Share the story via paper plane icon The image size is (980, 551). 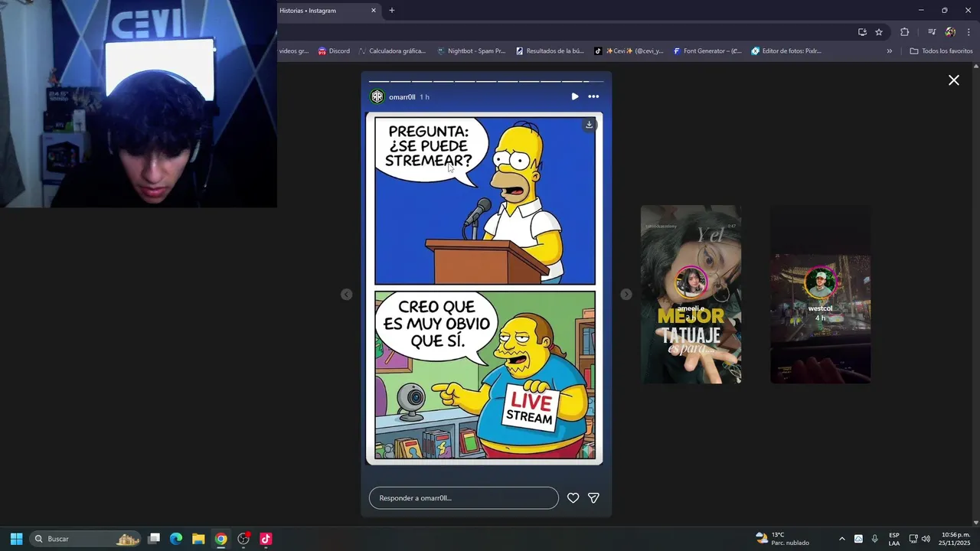point(593,498)
